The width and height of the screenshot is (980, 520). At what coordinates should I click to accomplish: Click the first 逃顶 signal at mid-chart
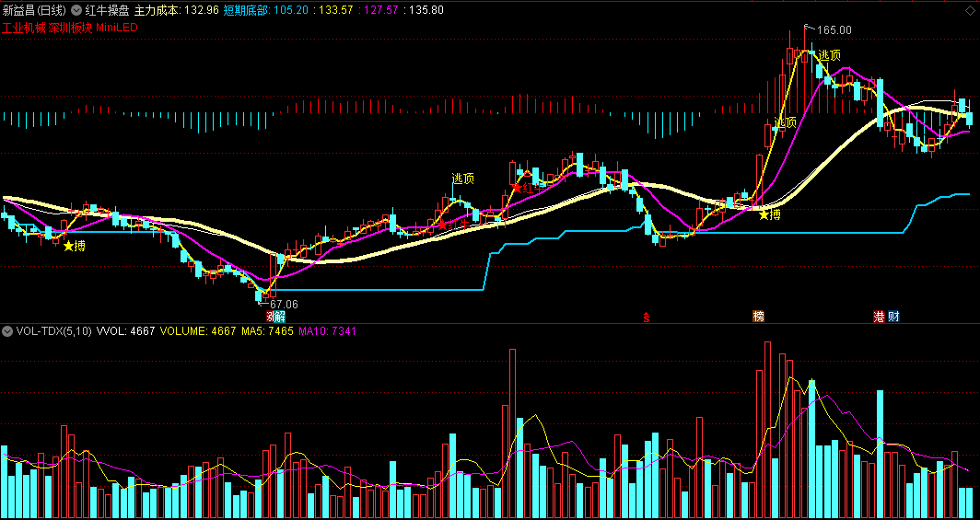(463, 179)
